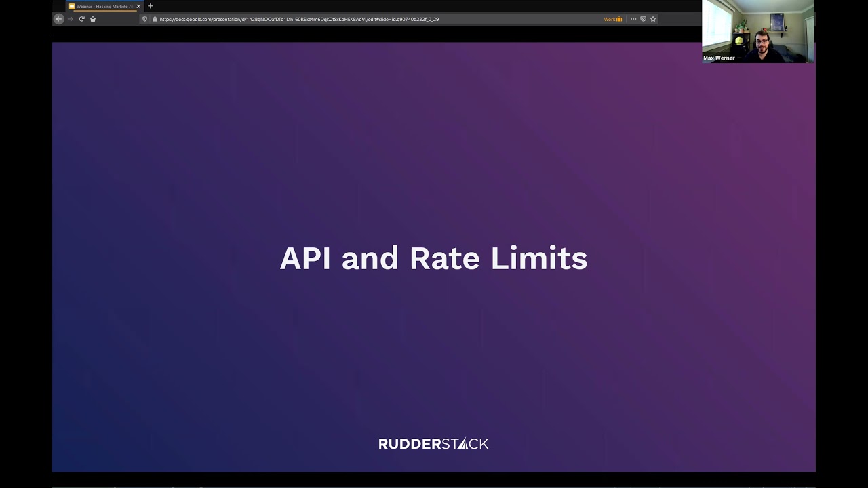This screenshot has height=488, width=868.
Task: Select the Webinar - Hacking Marketo browser tab
Action: 104,6
